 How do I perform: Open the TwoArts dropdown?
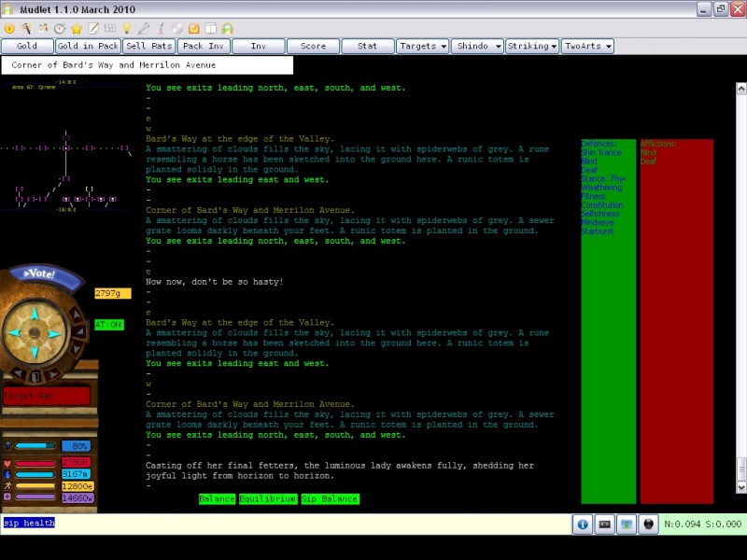point(587,46)
